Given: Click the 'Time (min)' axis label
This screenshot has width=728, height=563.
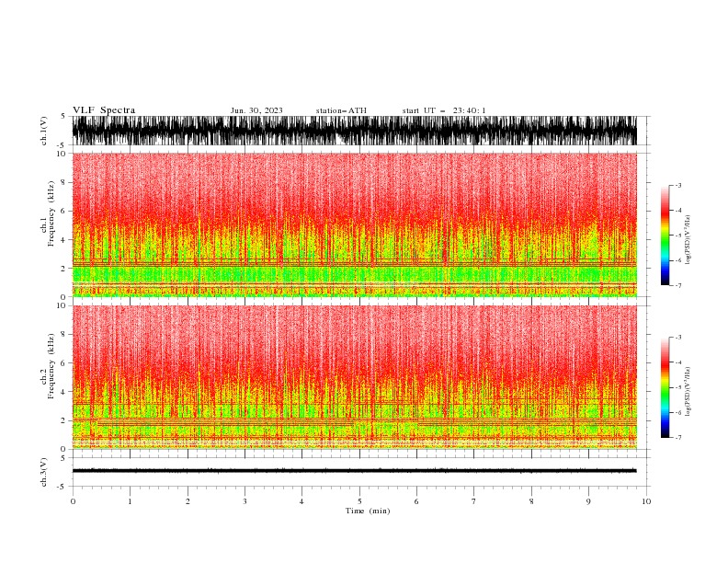Looking at the screenshot, I should (x=368, y=511).
